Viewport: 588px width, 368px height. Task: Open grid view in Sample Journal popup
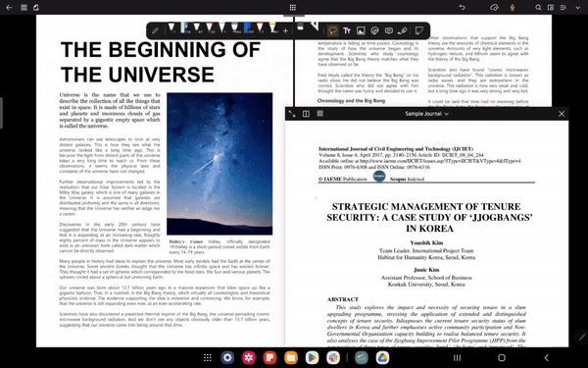click(x=319, y=114)
